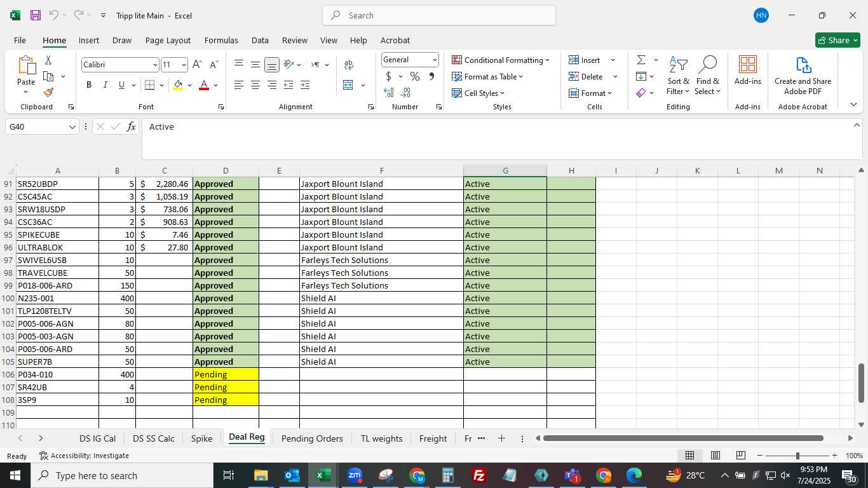This screenshot has width=868, height=488.
Task: Click the AutoSum sigma icon
Action: click(x=641, y=60)
